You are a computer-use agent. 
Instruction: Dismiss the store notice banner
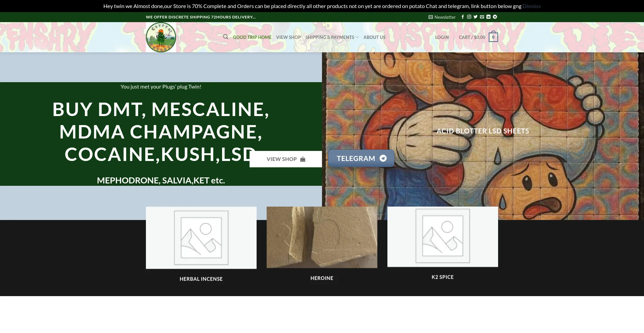pyautogui.click(x=531, y=6)
